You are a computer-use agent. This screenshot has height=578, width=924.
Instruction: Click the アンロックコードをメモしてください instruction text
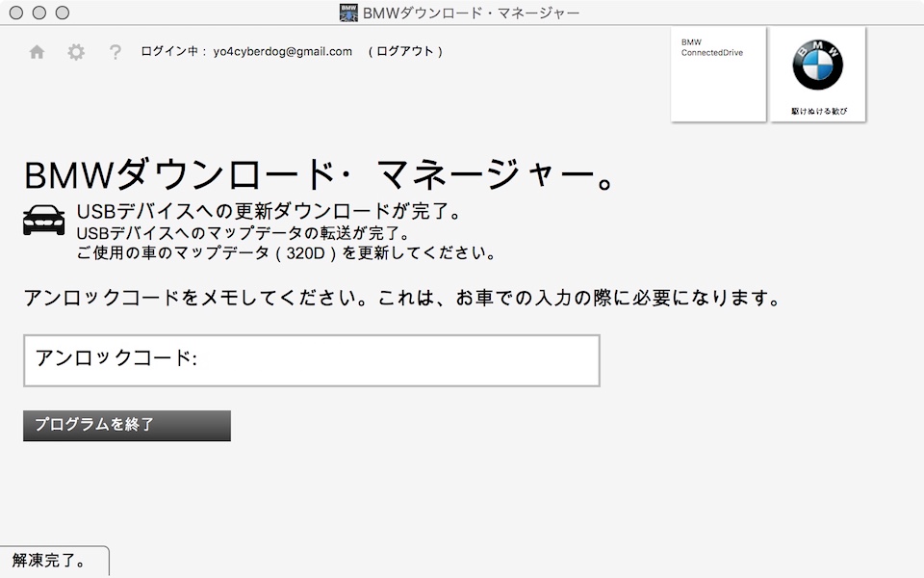(x=402, y=298)
